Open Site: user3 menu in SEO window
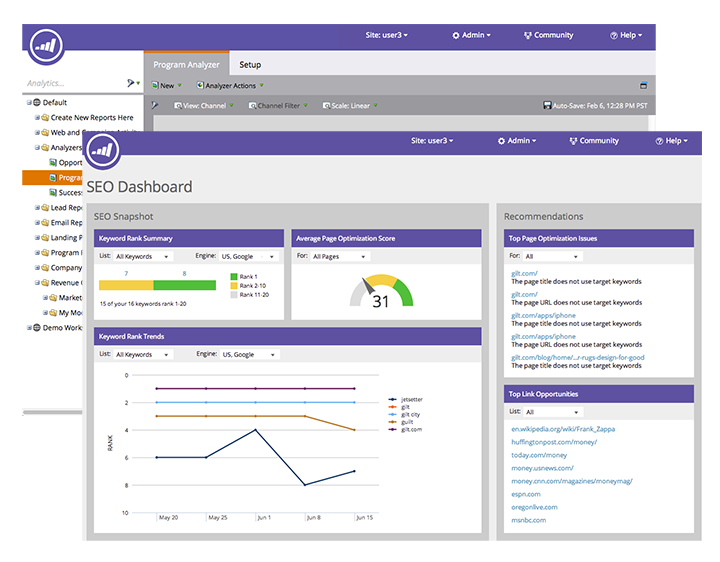This screenshot has height=562, width=720. tap(432, 141)
